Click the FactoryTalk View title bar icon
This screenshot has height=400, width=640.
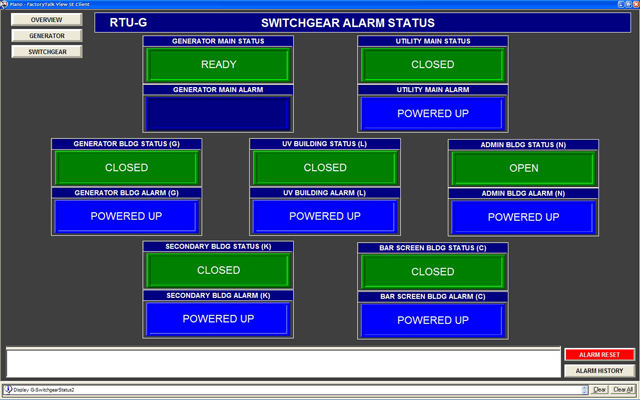coord(6,4)
